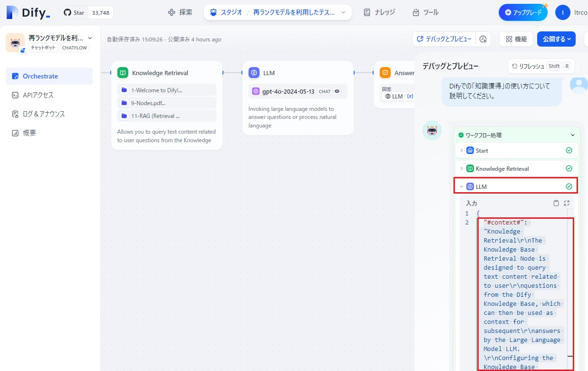Viewport: 588px width, 371px height.
Task: Open the 再ランクモデルを利用したテス... app switcher in top bar
Action: click(x=300, y=12)
